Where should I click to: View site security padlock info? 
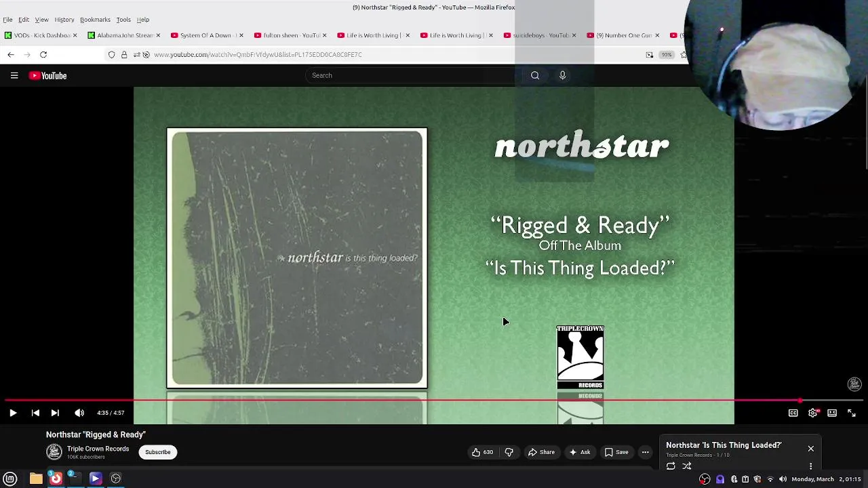pyautogui.click(x=124, y=54)
